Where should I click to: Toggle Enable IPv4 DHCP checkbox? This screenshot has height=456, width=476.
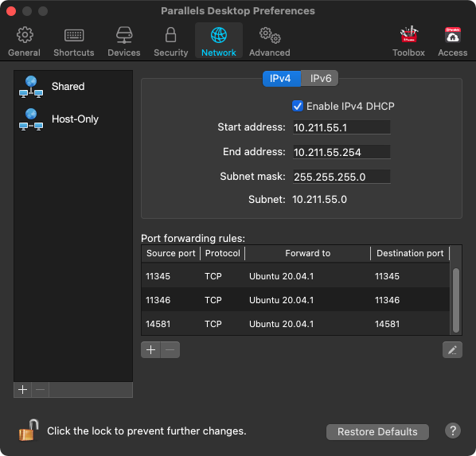[x=298, y=107]
